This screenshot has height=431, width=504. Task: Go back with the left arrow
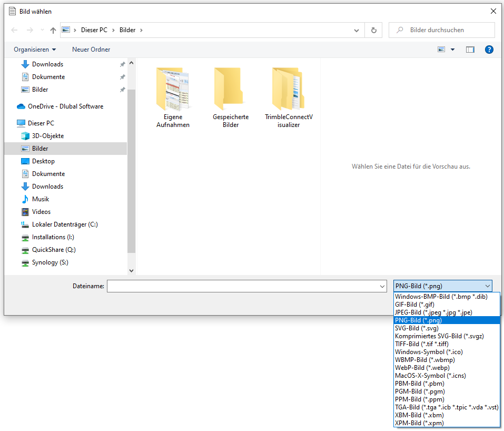pyautogui.click(x=14, y=30)
